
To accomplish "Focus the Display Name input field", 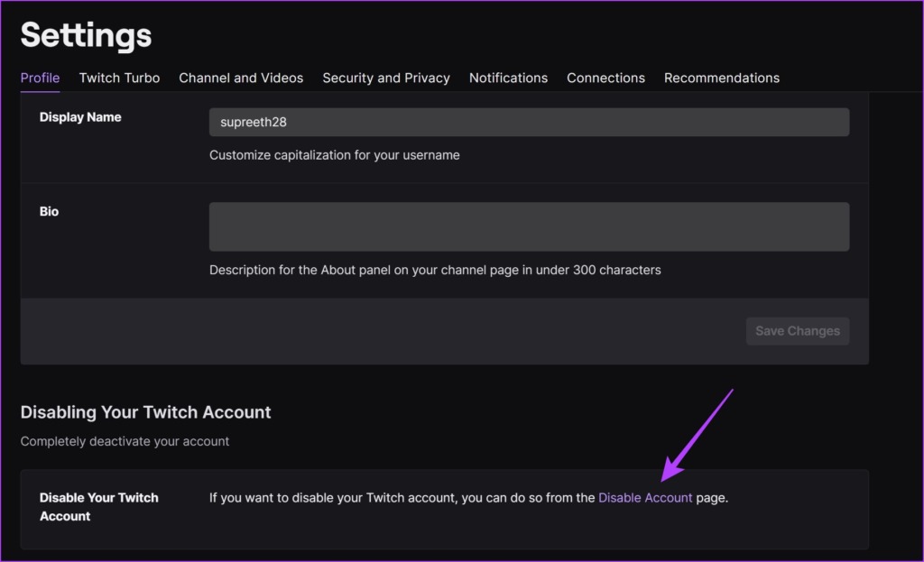I will (529, 122).
